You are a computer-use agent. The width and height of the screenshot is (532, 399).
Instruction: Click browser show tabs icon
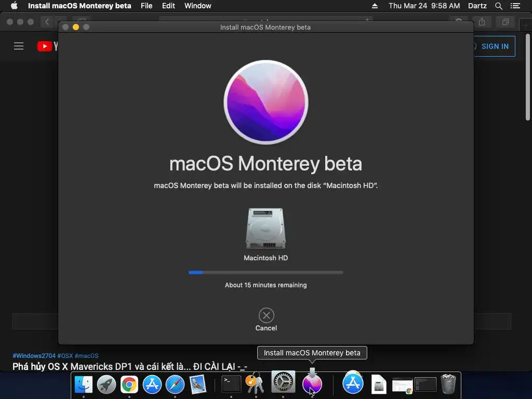point(506,22)
